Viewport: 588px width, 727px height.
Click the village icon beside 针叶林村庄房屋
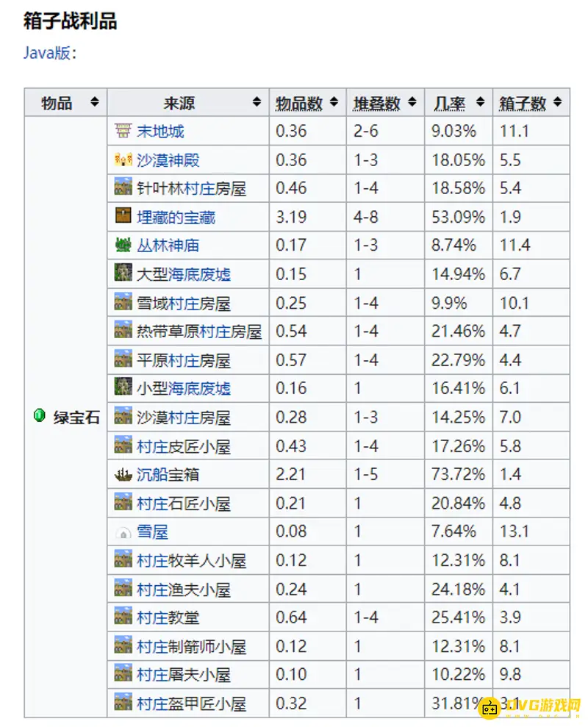[123, 187]
